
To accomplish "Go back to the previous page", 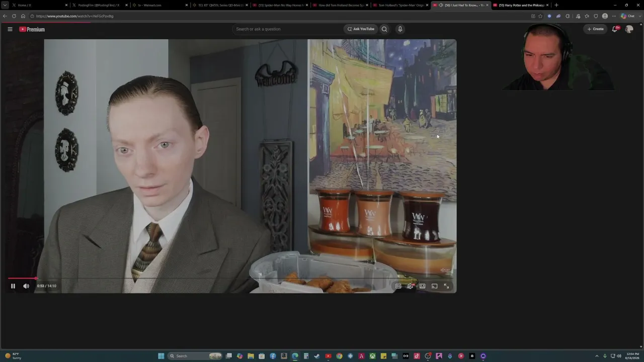I will click(x=5, y=16).
